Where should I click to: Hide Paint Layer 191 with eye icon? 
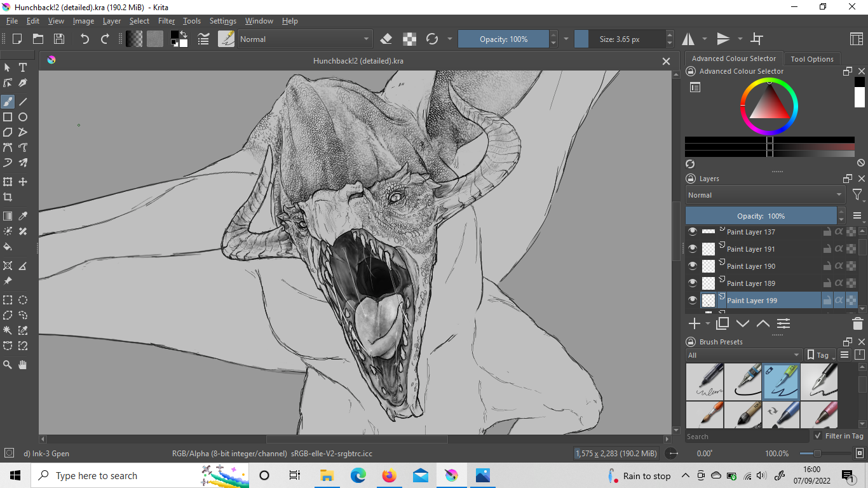click(x=693, y=249)
